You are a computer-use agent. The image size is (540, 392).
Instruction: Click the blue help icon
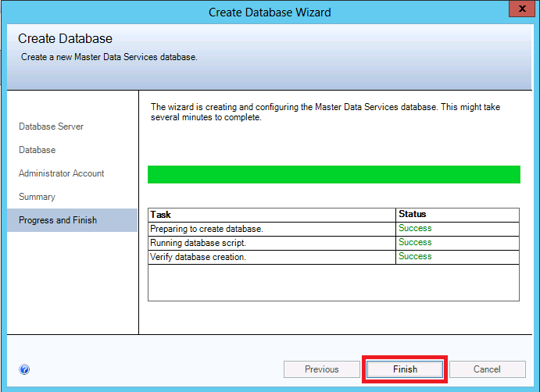pyautogui.click(x=24, y=369)
